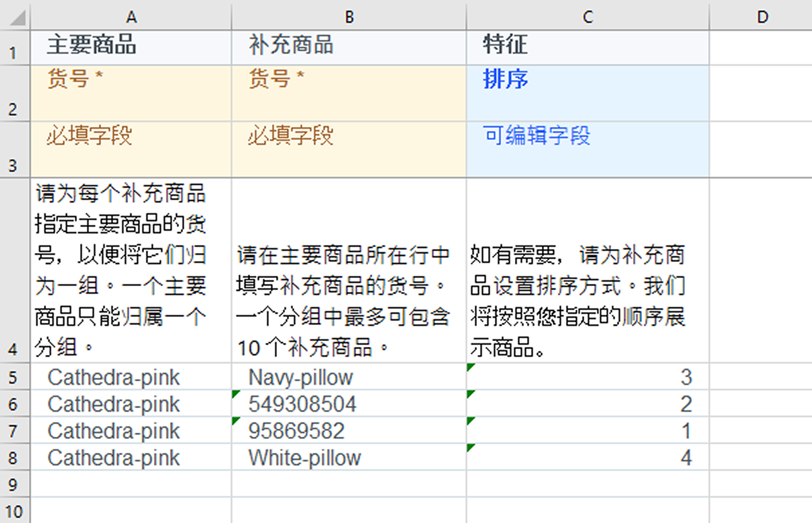The image size is (812, 523).
Task: Select the White-pillow cell
Action: point(305,457)
